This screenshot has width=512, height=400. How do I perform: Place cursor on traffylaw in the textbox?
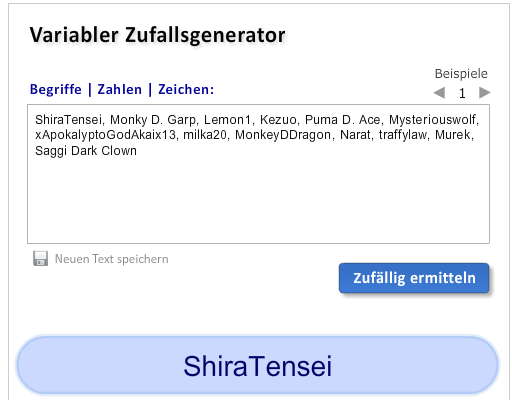(403, 135)
